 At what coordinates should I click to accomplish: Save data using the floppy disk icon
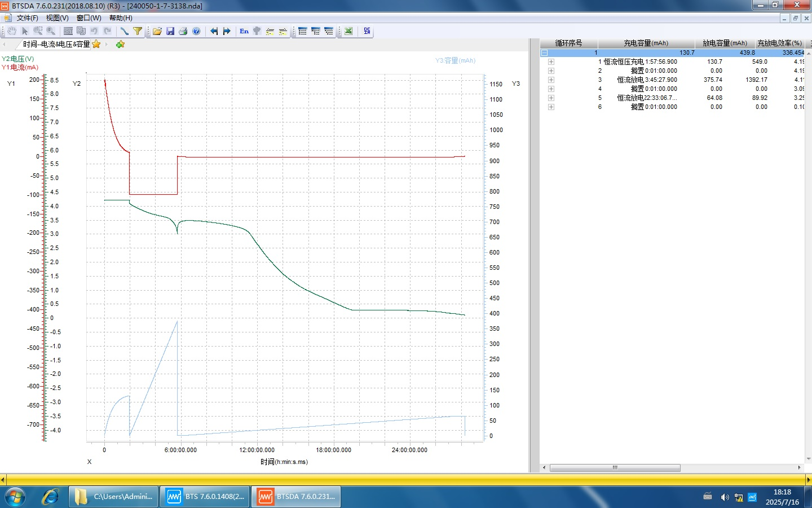click(x=170, y=31)
